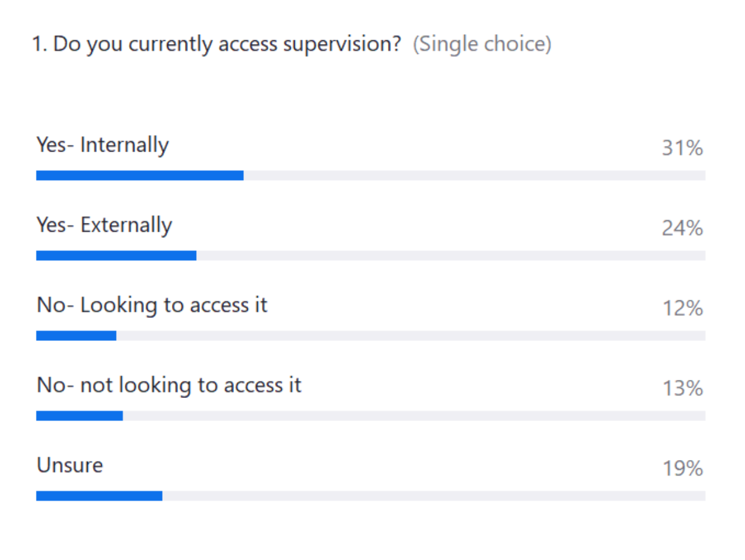Click grey unfilled bar portion for Unsure
745x560 pixels.
pos(433,496)
